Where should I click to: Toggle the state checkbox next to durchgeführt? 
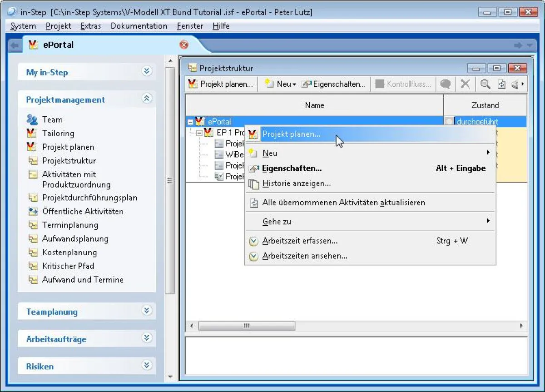coord(449,121)
